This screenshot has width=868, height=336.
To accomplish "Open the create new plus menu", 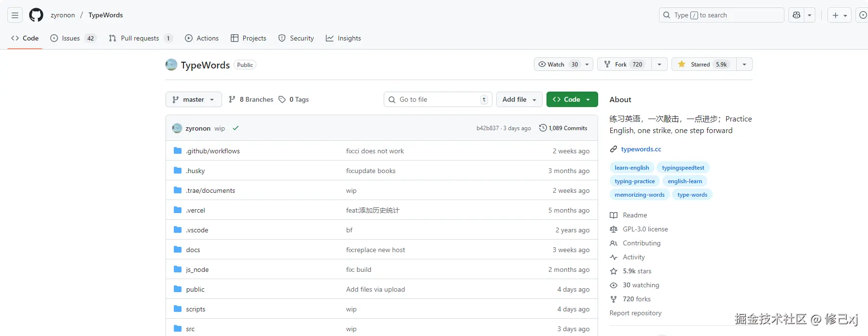I will click(x=840, y=15).
